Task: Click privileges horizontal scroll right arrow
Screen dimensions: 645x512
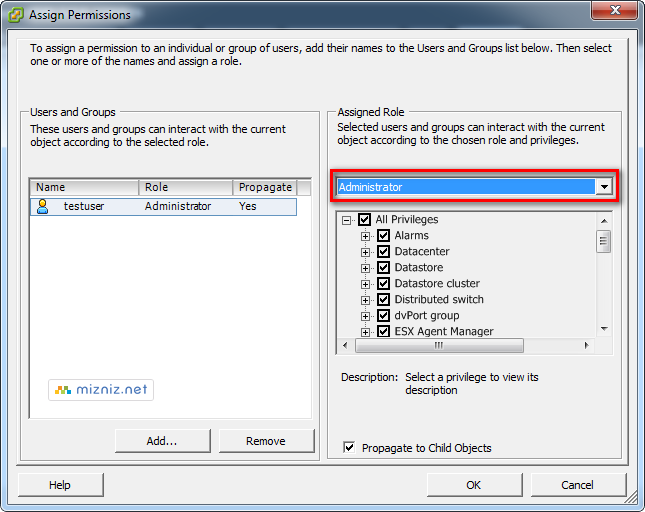Action: tap(587, 345)
